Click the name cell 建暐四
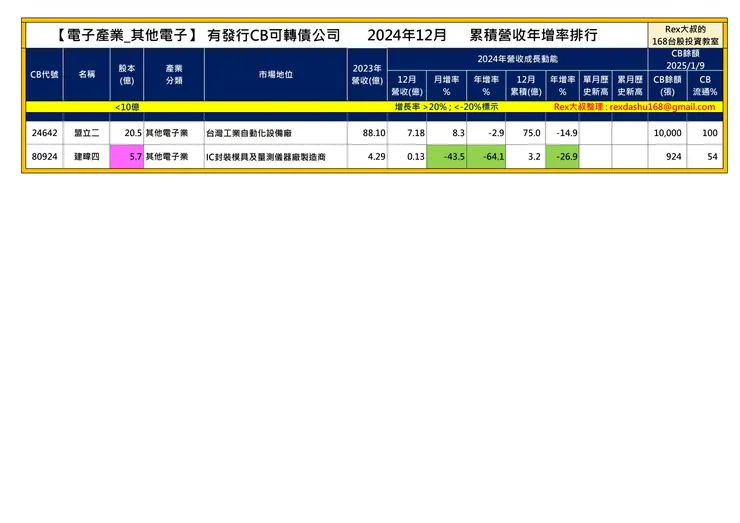Viewport: 740px width, 523px height. click(87, 157)
